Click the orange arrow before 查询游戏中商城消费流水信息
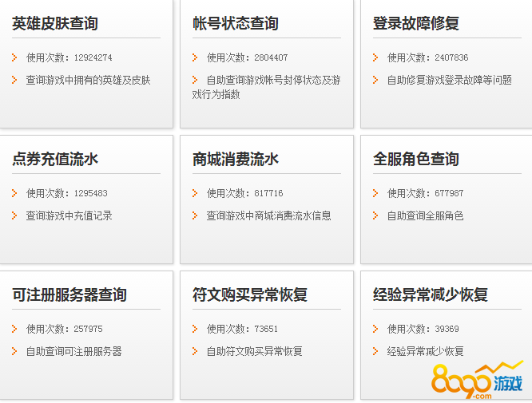This screenshot has width=532, height=403. (x=195, y=215)
